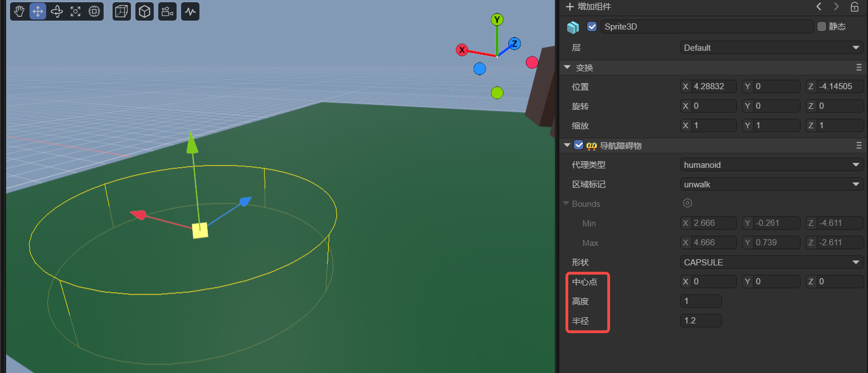
Task: Select the move tool in viewport toolbar
Action: (x=38, y=11)
